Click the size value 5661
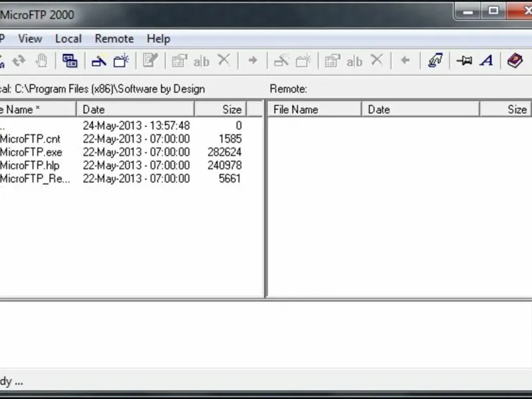532x399 pixels. (x=230, y=179)
